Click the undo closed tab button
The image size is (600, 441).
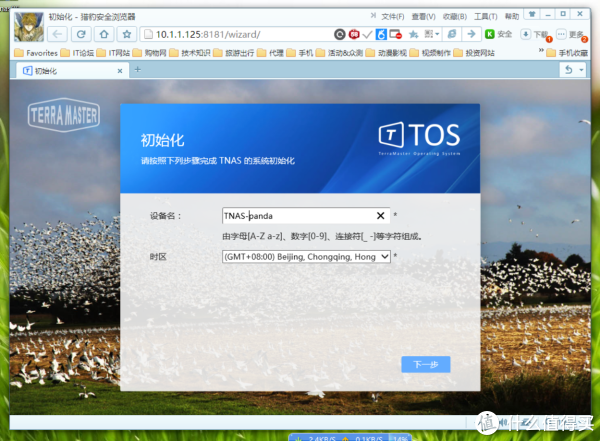point(569,70)
